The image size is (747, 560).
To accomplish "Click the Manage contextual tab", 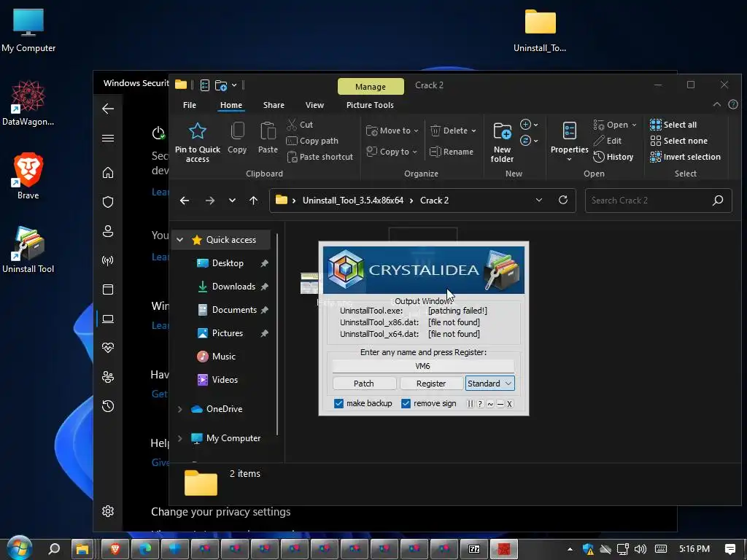I will pos(371,87).
